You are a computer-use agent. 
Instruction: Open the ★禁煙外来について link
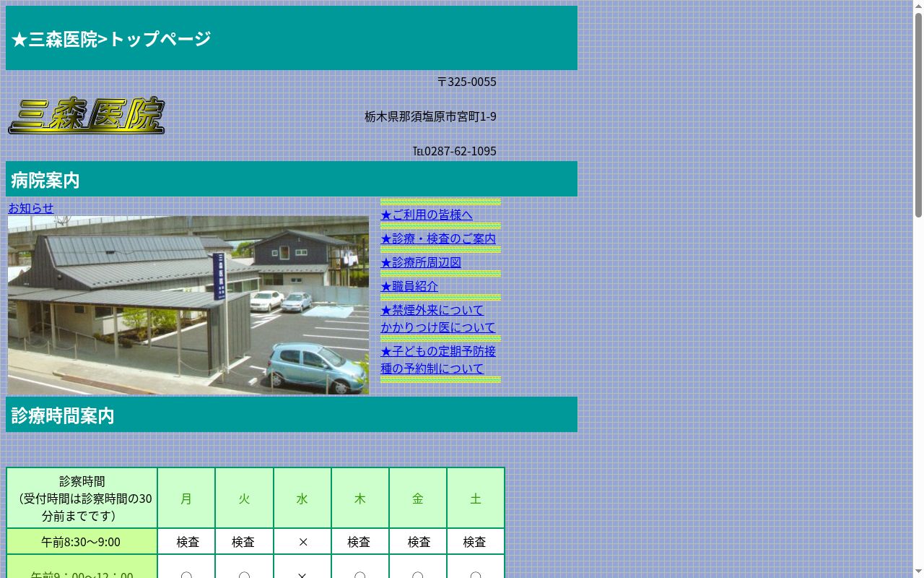(432, 310)
